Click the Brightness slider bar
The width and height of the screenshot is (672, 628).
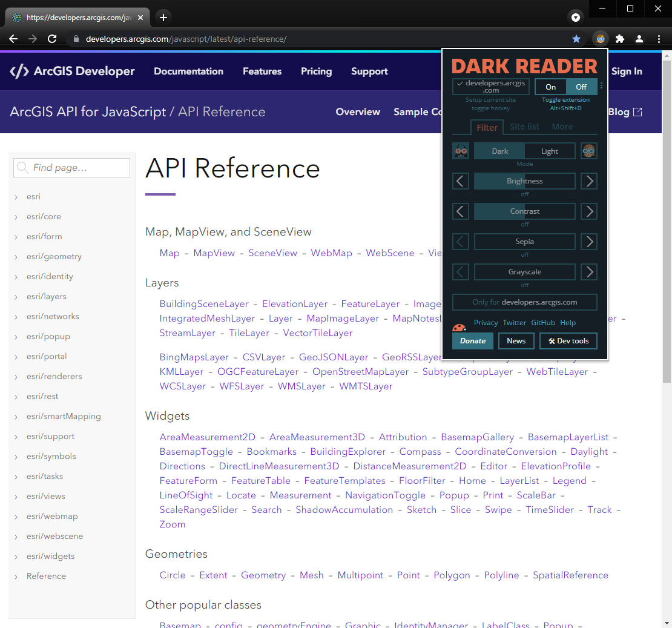click(524, 181)
